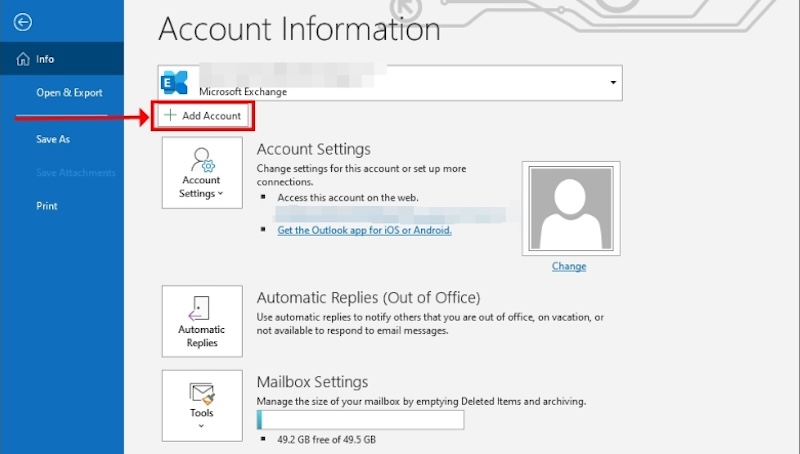The width and height of the screenshot is (800, 454).
Task: Click the Mailbox Settings heading
Action: (x=312, y=382)
